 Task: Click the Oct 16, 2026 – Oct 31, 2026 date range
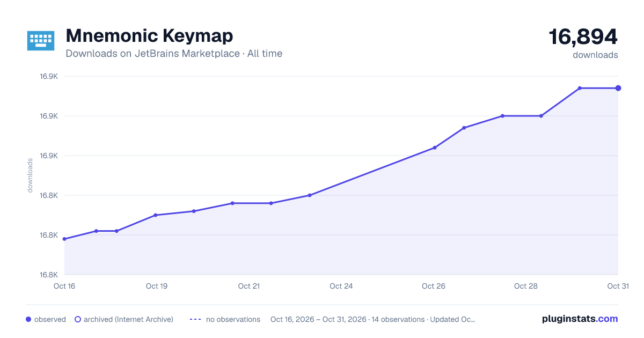click(318, 319)
